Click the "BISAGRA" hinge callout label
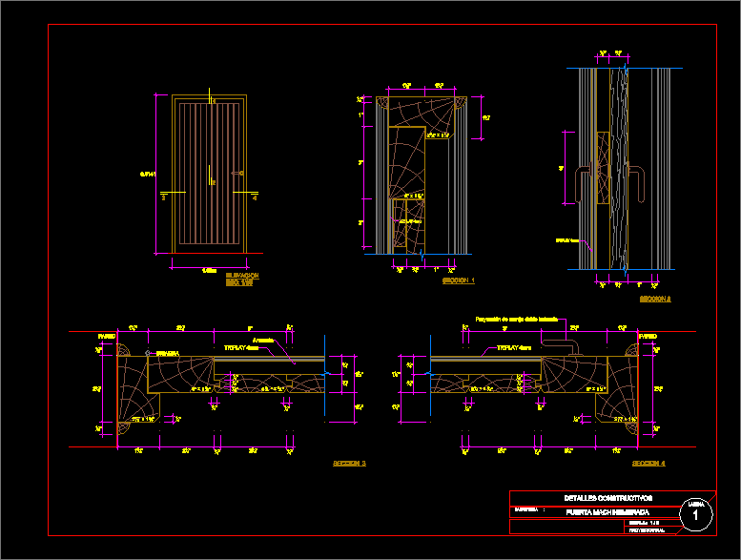Image resolution: width=741 pixels, height=560 pixels. (167, 354)
